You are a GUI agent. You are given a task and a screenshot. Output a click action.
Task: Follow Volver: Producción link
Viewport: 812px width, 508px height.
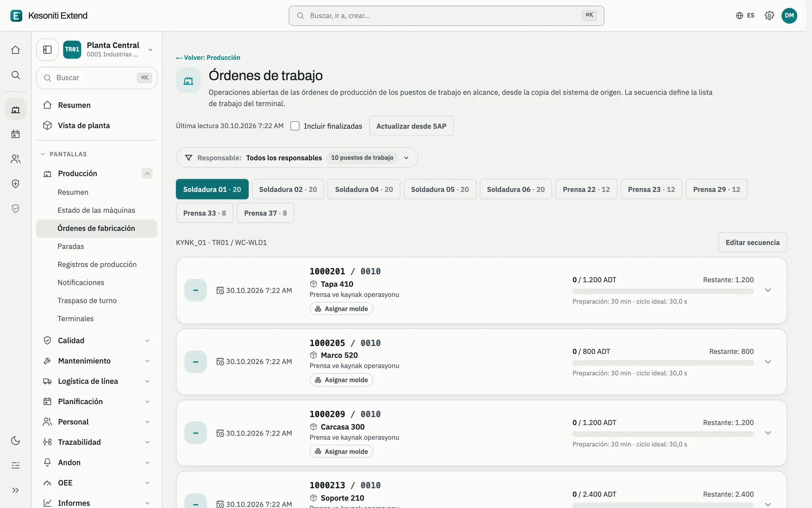[x=208, y=58]
